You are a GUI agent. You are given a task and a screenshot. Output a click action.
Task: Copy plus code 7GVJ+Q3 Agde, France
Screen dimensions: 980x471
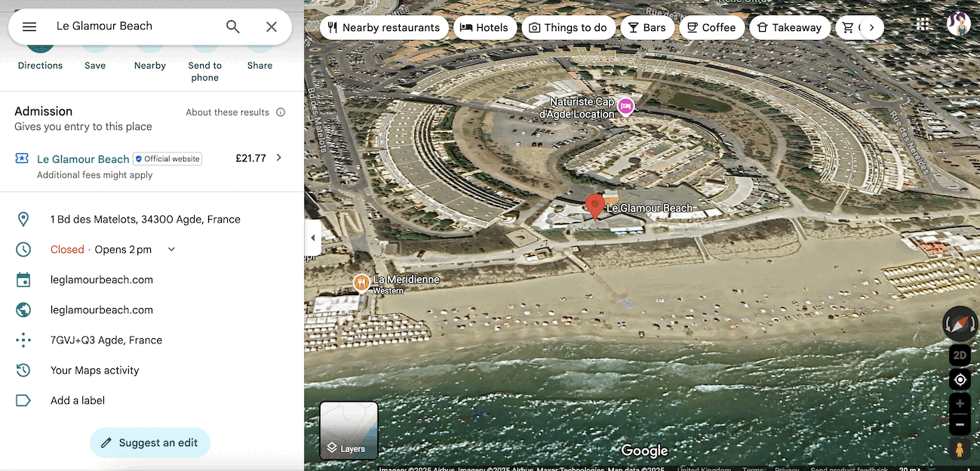pos(106,340)
